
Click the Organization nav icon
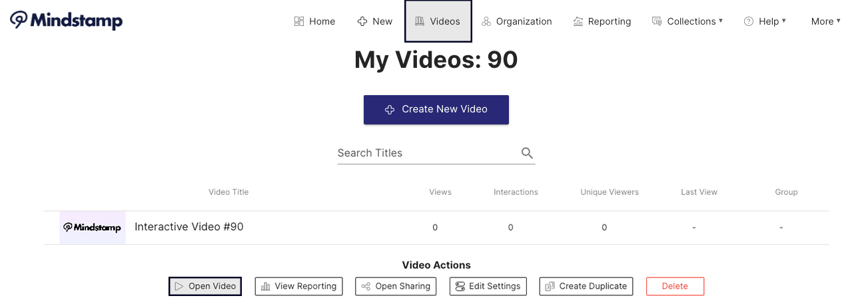pyautogui.click(x=486, y=21)
